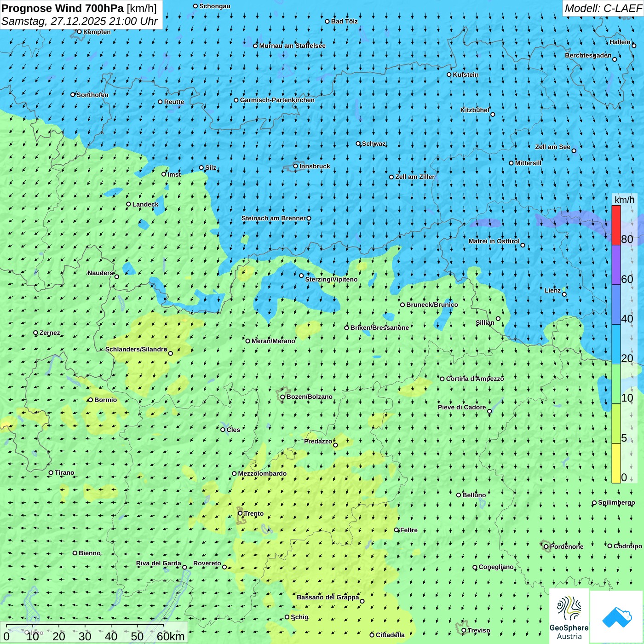Image resolution: width=644 pixels, height=644 pixels.
Task: Click the 'Conegliano' label
Action: 496,567
